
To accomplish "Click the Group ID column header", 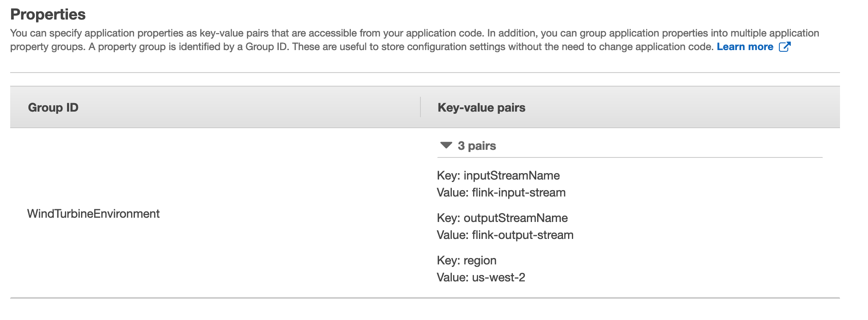I will 53,107.
